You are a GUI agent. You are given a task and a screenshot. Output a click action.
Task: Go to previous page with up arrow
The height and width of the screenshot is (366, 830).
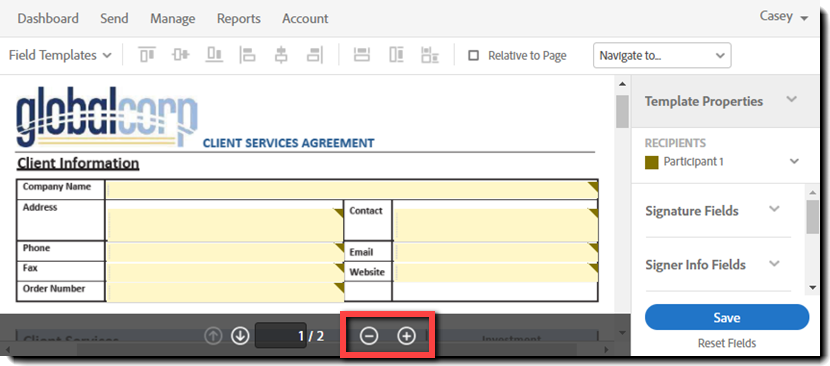click(213, 335)
